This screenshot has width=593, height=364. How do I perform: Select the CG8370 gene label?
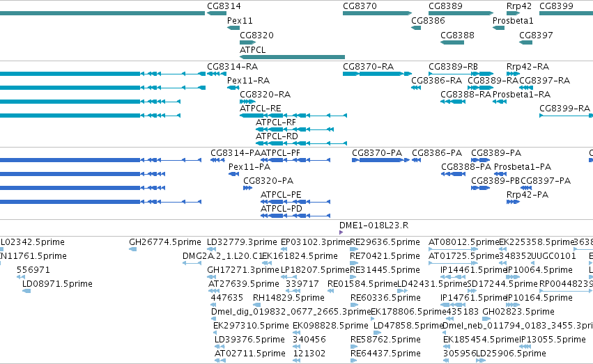coord(360,6)
